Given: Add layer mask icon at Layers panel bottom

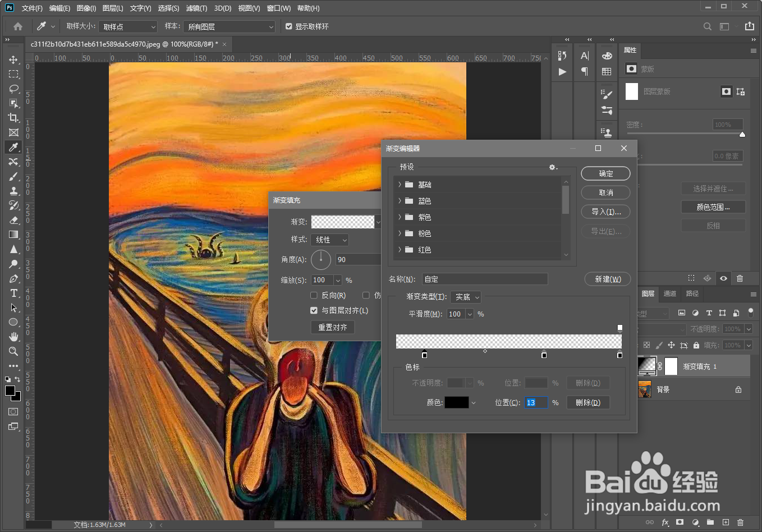Looking at the screenshot, I should pyautogui.click(x=680, y=522).
